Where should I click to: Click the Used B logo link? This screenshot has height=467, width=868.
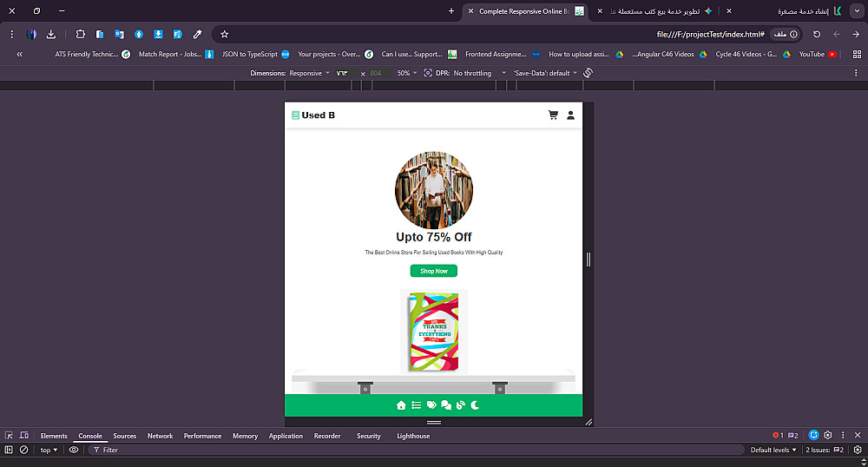click(313, 115)
